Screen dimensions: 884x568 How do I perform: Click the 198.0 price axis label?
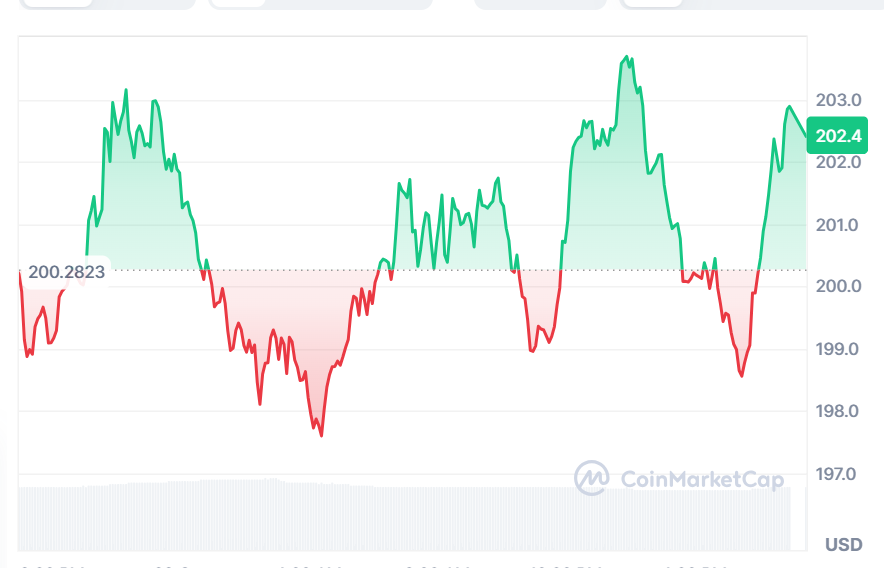(838, 411)
